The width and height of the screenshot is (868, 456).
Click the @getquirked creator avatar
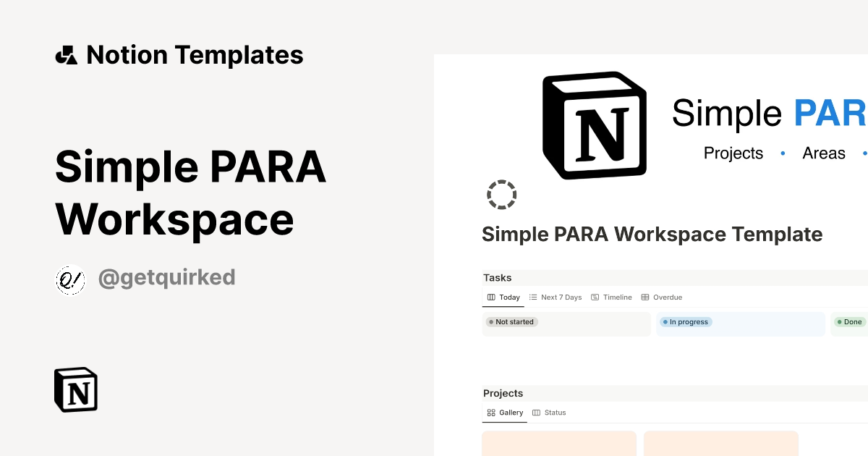tap(70, 278)
